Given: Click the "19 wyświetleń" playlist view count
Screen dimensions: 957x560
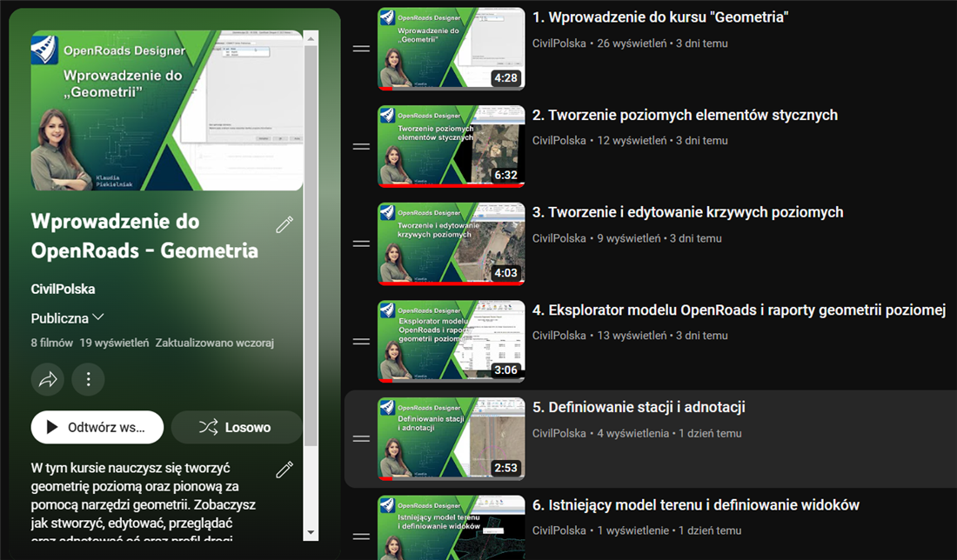Looking at the screenshot, I should (x=114, y=343).
